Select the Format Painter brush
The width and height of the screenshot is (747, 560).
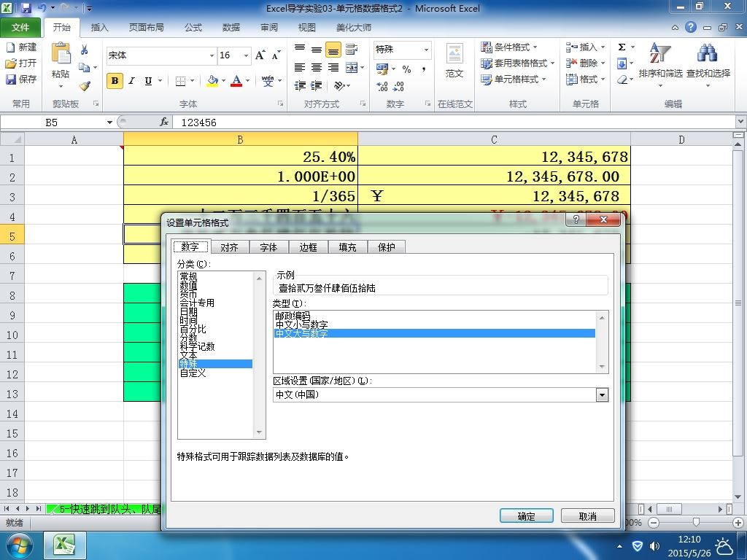click(85, 86)
